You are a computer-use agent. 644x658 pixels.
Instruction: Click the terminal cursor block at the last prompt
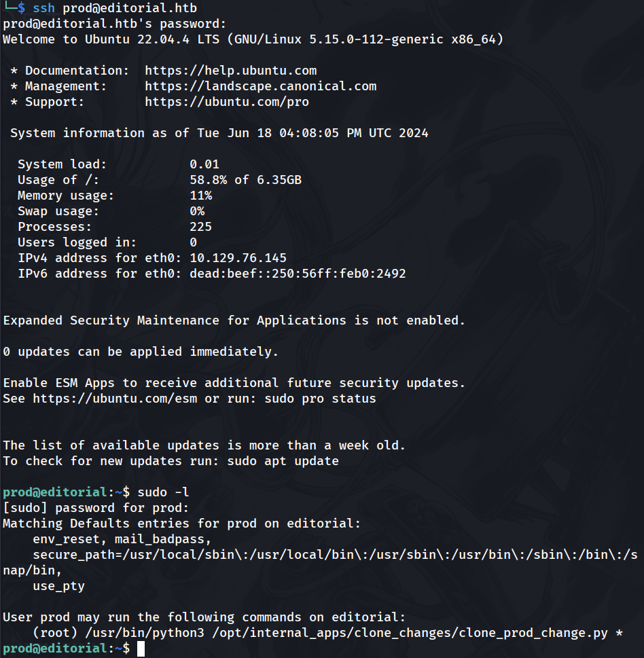pos(141,649)
